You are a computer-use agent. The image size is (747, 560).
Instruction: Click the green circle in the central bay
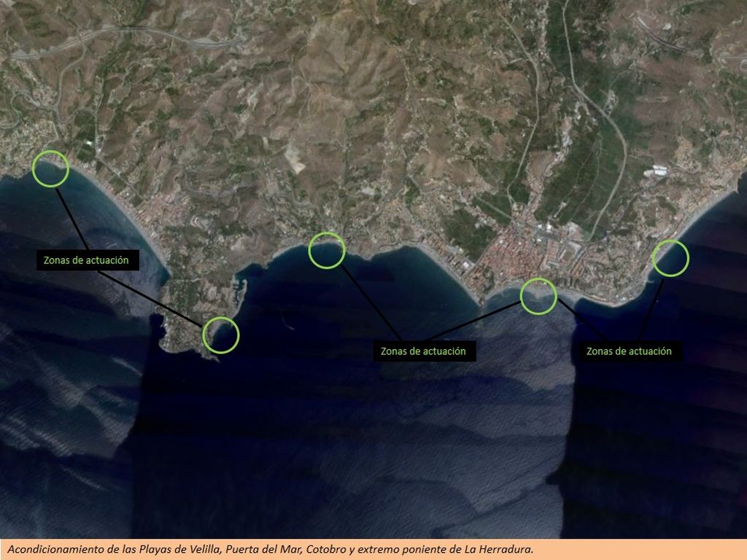326,250
